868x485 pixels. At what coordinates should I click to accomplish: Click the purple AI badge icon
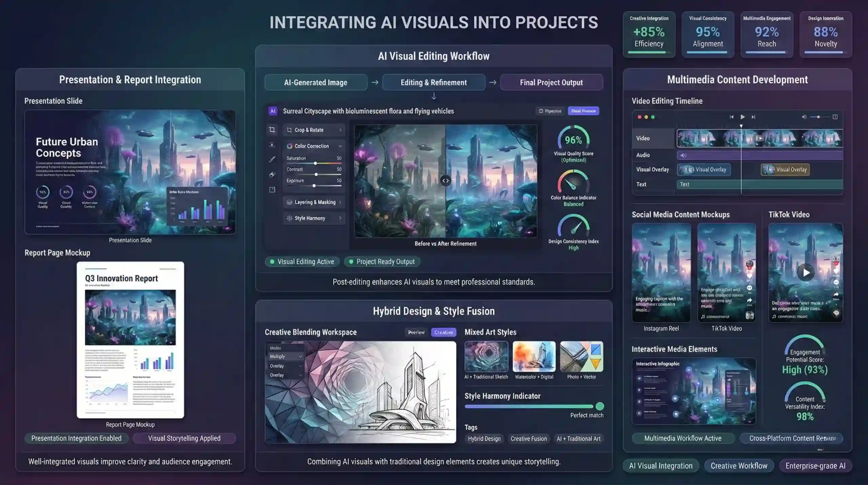[x=273, y=111]
